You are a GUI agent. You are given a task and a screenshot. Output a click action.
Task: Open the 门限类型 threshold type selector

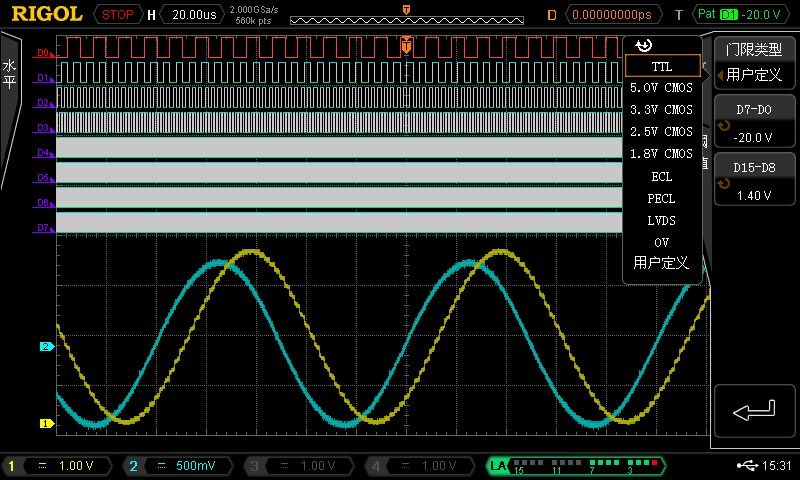(754, 62)
